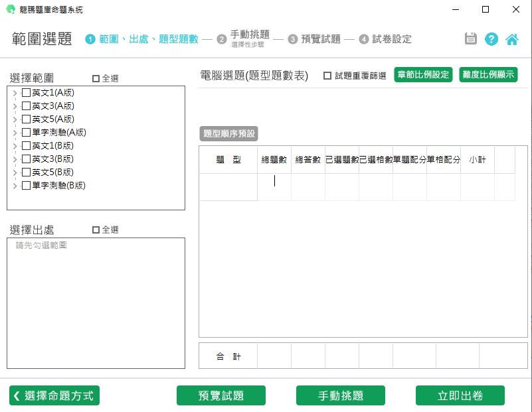Enable the 試題重覆篩選 checkbox

[x=327, y=76]
